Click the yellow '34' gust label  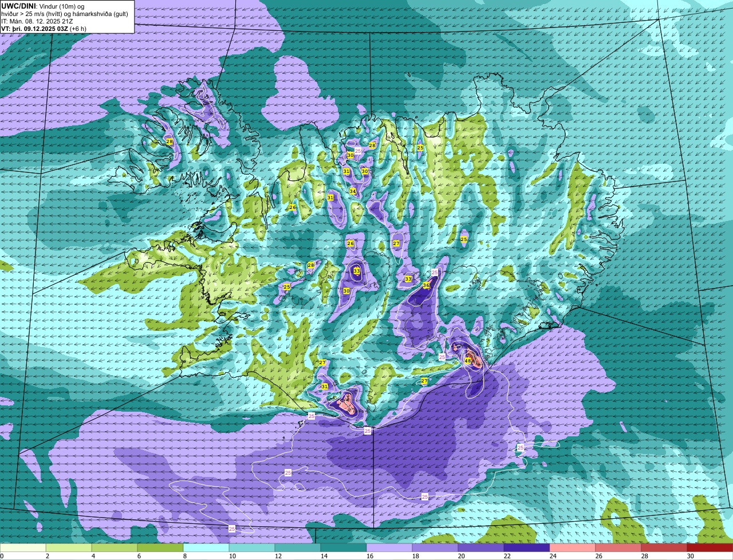(x=353, y=191)
